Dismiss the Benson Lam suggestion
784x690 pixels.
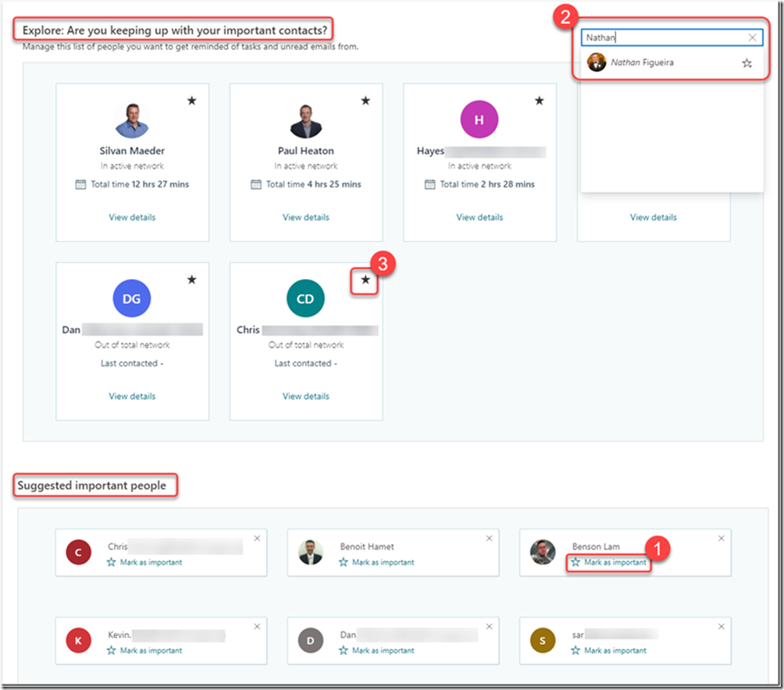click(721, 538)
